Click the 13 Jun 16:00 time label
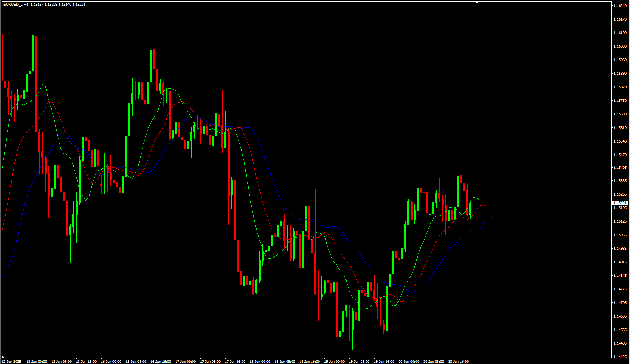This screenshot has width=630, height=364. click(x=86, y=362)
